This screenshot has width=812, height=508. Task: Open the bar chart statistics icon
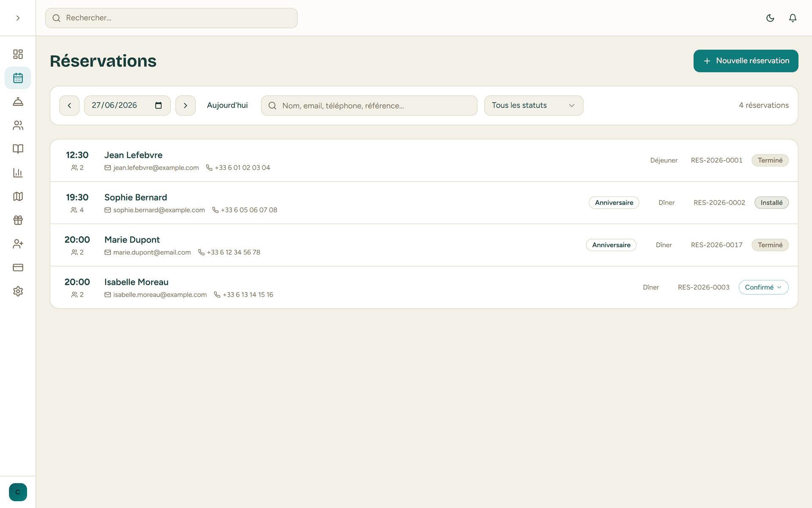18,173
